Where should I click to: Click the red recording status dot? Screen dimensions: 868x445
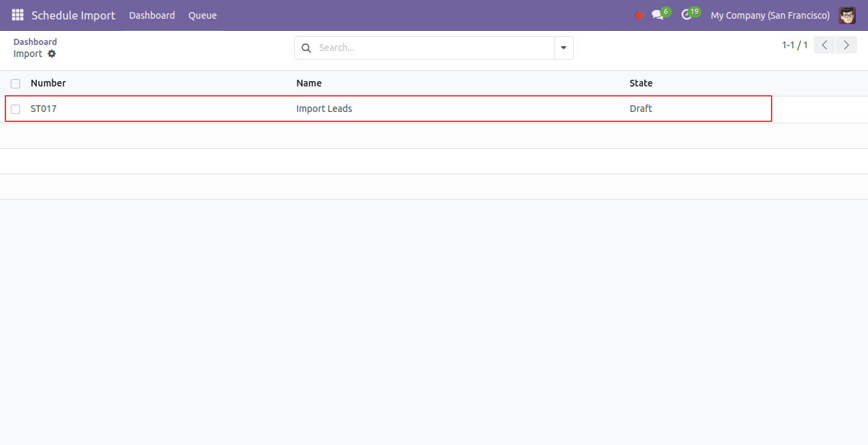(639, 15)
